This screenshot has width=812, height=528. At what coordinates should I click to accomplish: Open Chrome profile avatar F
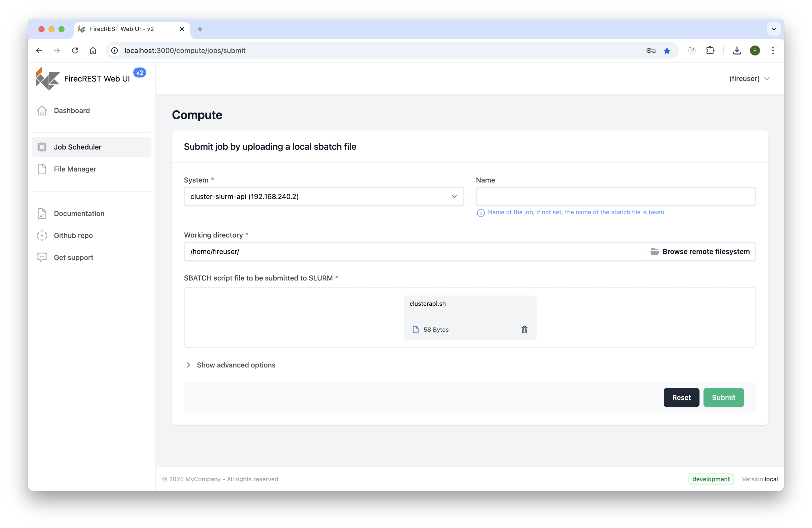[755, 50]
